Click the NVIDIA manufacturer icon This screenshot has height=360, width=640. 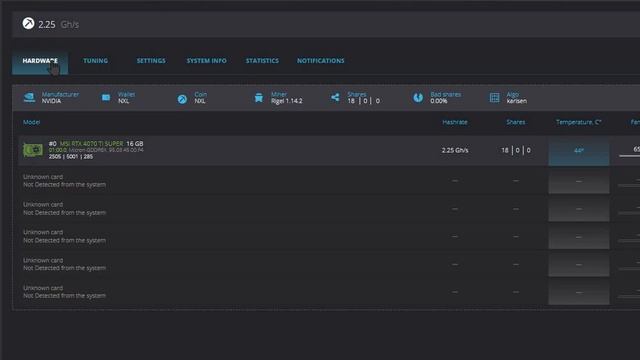pos(29,98)
